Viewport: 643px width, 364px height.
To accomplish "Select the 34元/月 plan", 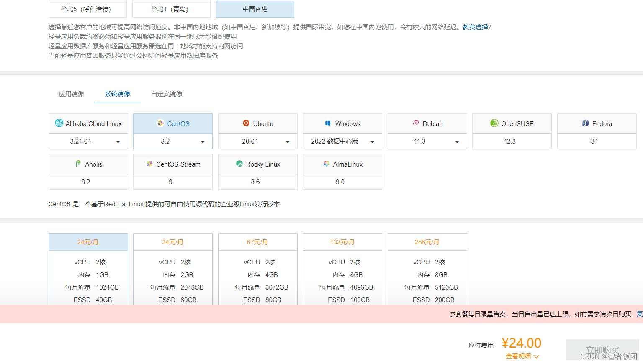I will click(173, 242).
